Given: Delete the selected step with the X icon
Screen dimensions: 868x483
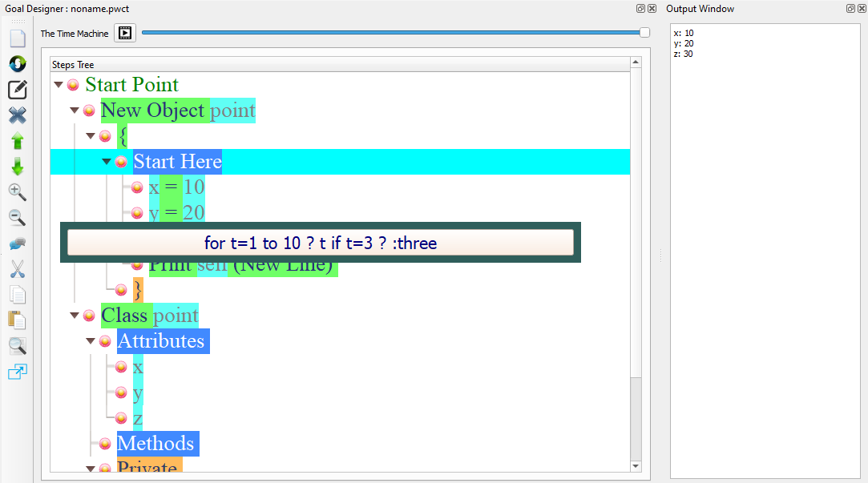Looking at the screenshot, I should pos(17,115).
